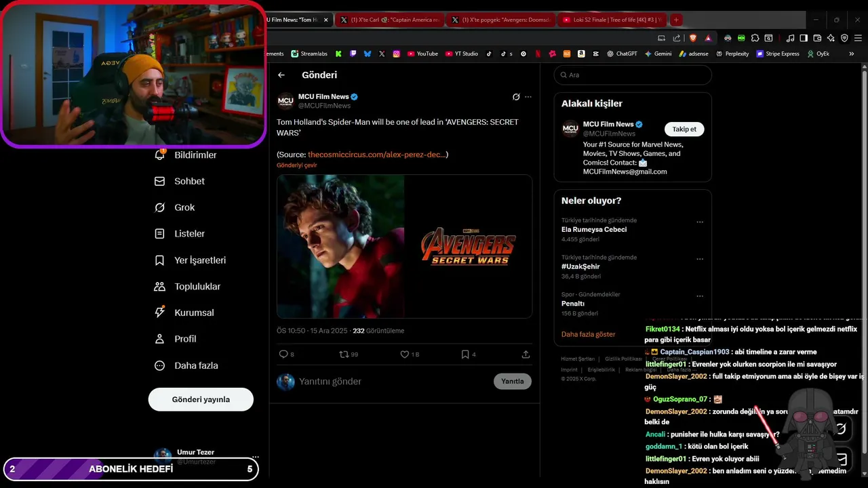This screenshot has height=488, width=868.
Task: Open the Brave hamburger main menu
Action: [857, 38]
